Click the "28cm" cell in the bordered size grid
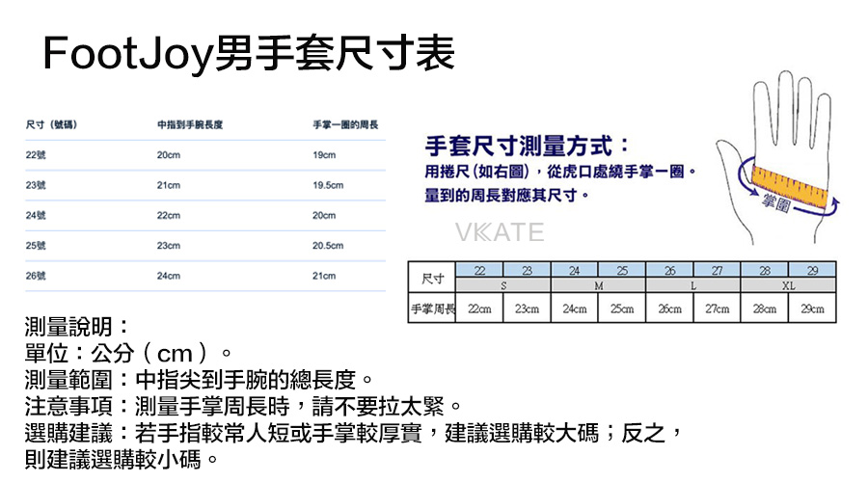868x482 pixels. click(765, 308)
